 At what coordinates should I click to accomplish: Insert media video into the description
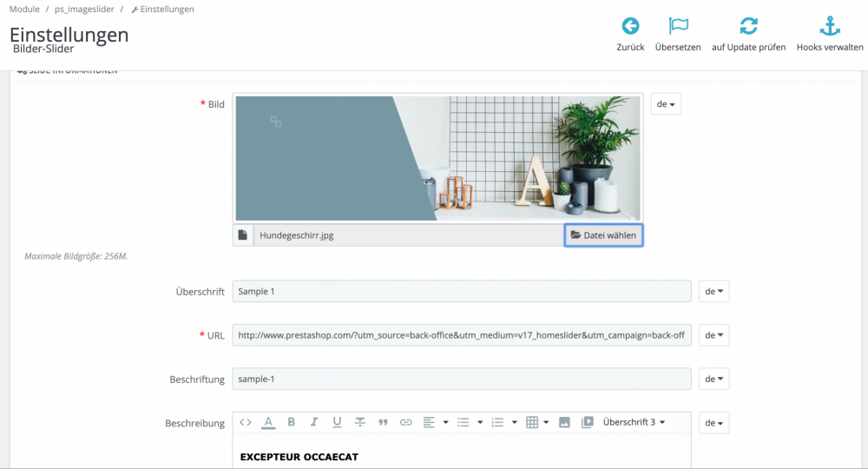(x=588, y=422)
